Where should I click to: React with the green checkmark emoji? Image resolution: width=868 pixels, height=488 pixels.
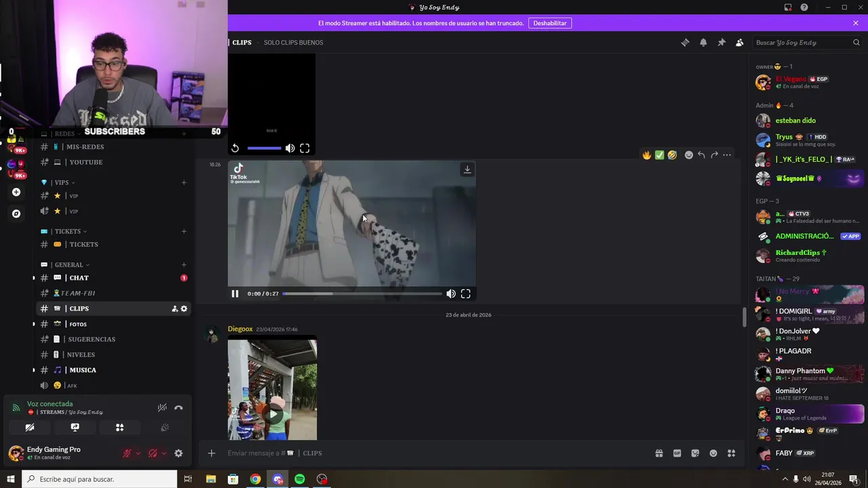tap(659, 155)
